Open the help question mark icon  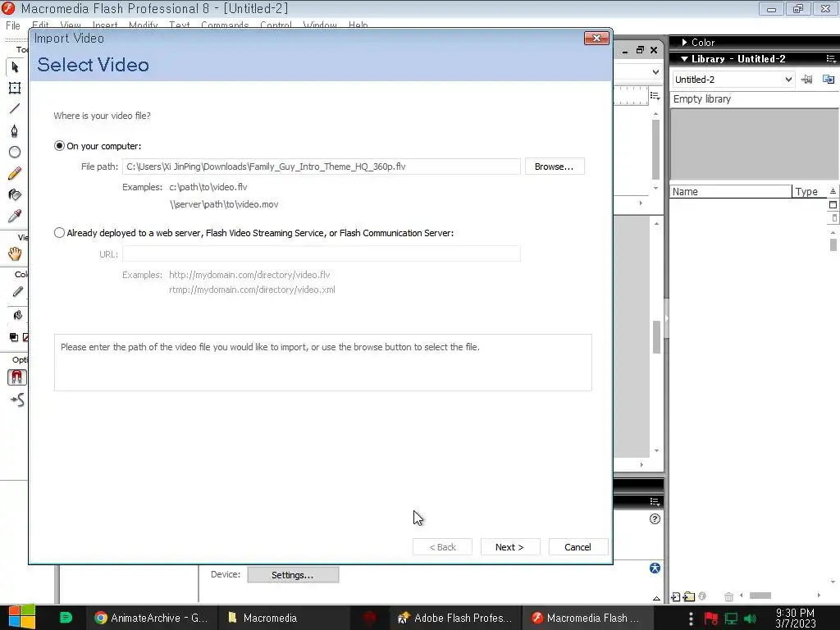tap(655, 518)
